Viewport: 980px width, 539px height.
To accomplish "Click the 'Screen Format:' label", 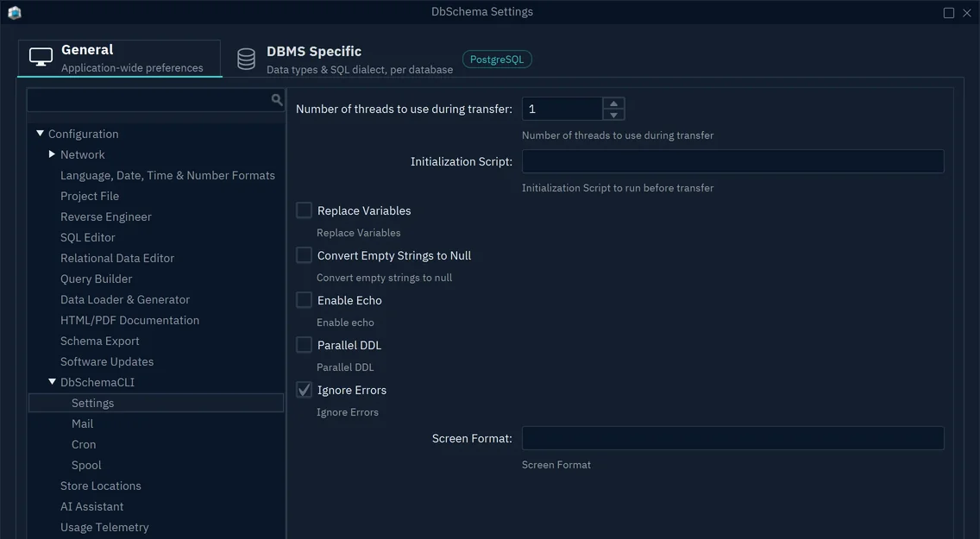I will pos(472,438).
